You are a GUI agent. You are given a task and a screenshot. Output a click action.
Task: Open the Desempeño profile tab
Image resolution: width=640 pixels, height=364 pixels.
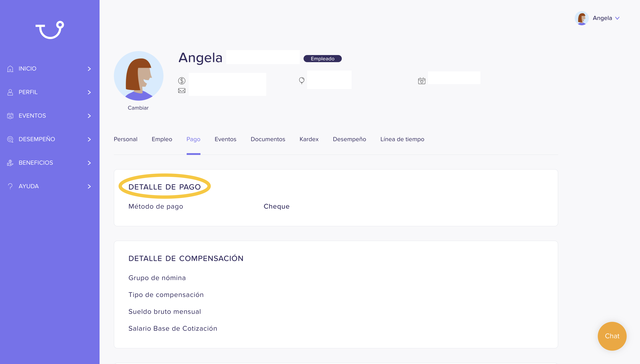tap(349, 139)
